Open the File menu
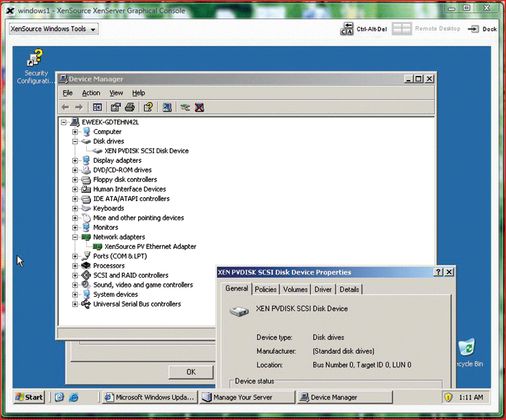506x420 pixels. pyautogui.click(x=68, y=93)
